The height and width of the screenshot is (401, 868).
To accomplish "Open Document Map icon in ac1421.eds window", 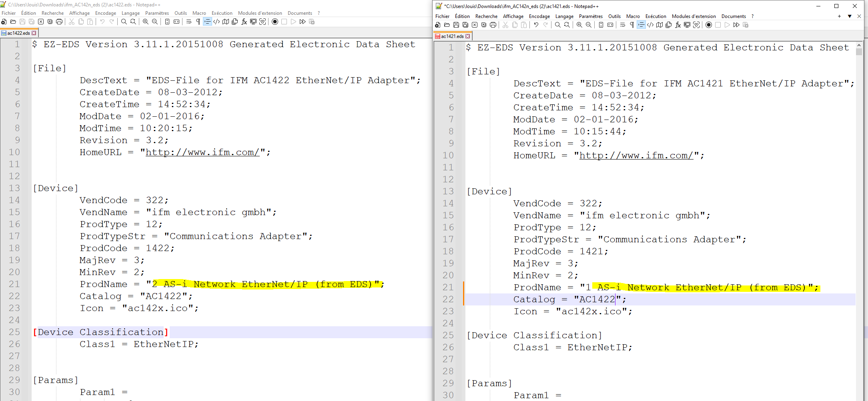I will coord(660,25).
